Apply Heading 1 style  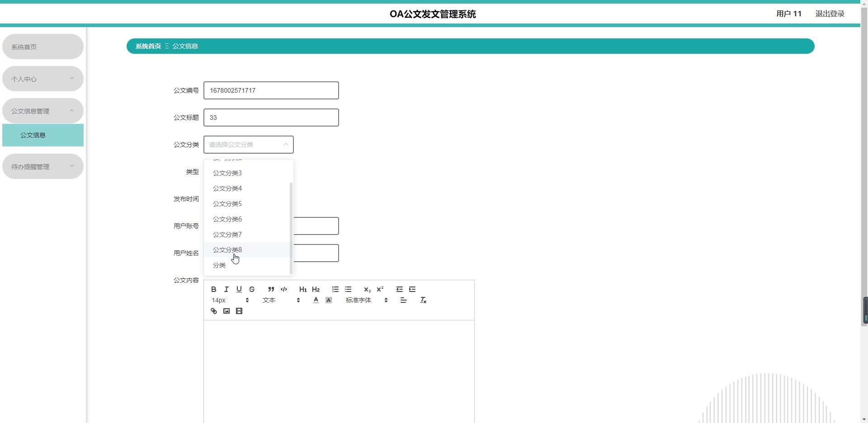[303, 289]
